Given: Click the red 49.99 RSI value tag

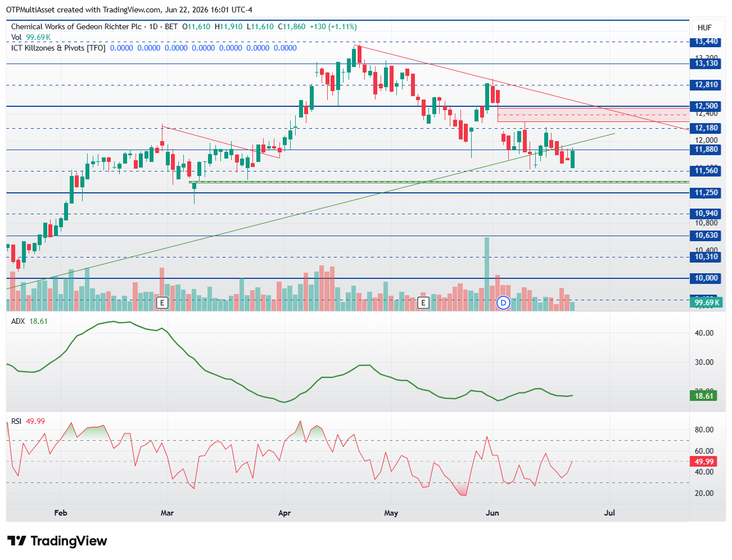Looking at the screenshot, I should 704,462.
